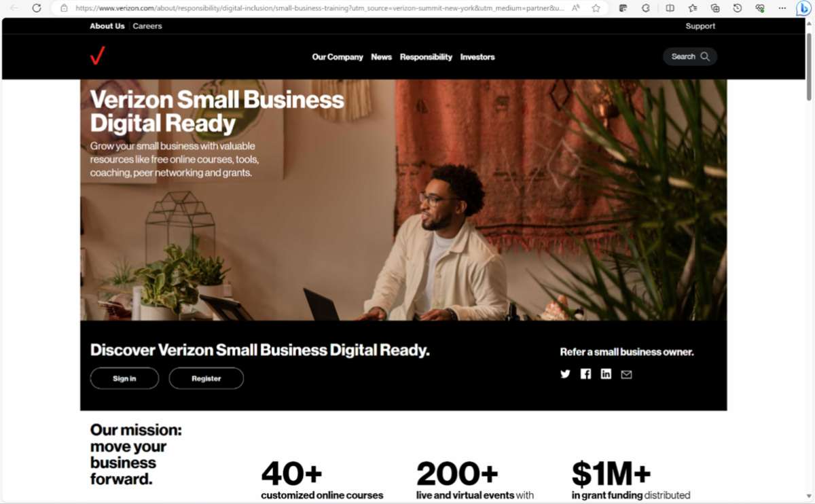Add page to favorites star
This screenshot has width=815, height=504.
tap(596, 8)
